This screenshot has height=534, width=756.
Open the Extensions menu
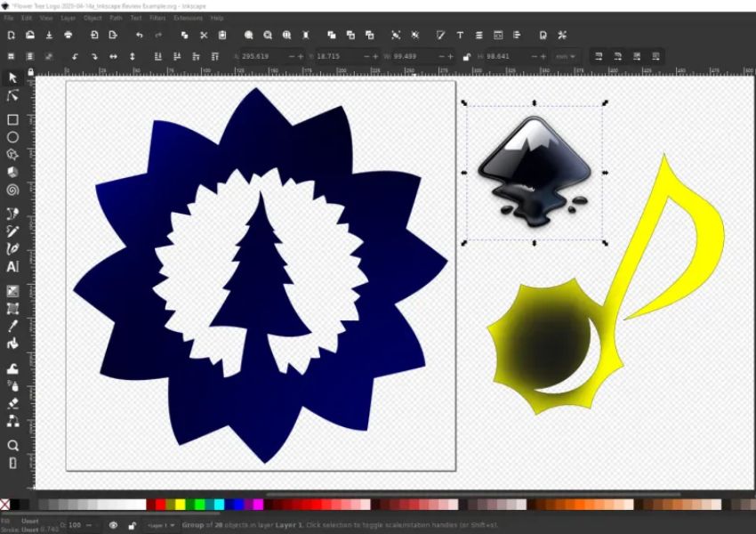188,18
